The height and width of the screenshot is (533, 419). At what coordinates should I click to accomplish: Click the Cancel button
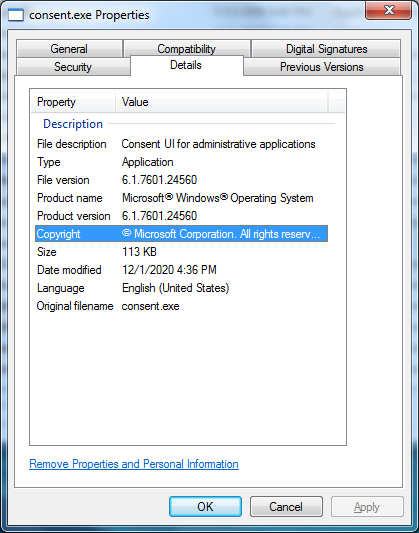click(286, 506)
